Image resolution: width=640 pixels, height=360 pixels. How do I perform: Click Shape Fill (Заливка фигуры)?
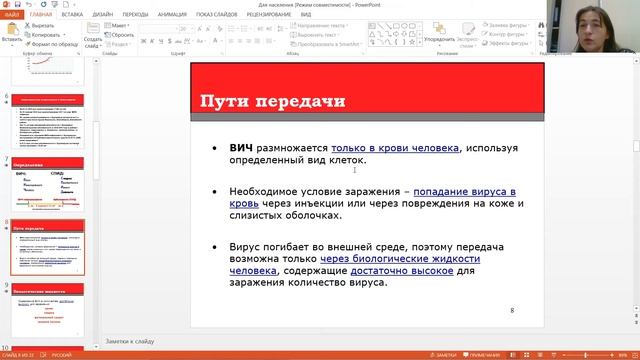pyautogui.click(x=506, y=25)
